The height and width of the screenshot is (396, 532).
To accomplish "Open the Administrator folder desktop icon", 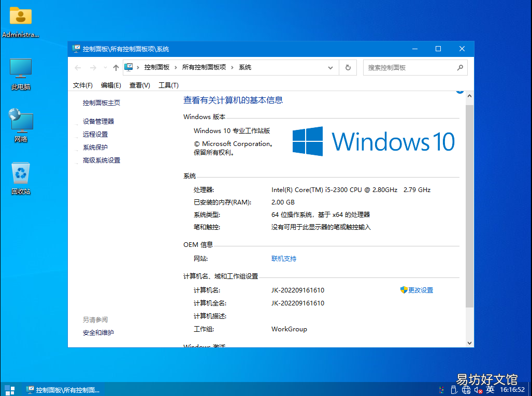I will click(20, 22).
